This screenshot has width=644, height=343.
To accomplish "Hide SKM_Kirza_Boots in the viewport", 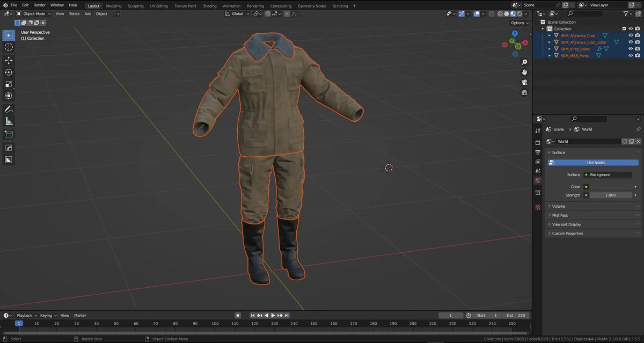I will tap(631, 49).
